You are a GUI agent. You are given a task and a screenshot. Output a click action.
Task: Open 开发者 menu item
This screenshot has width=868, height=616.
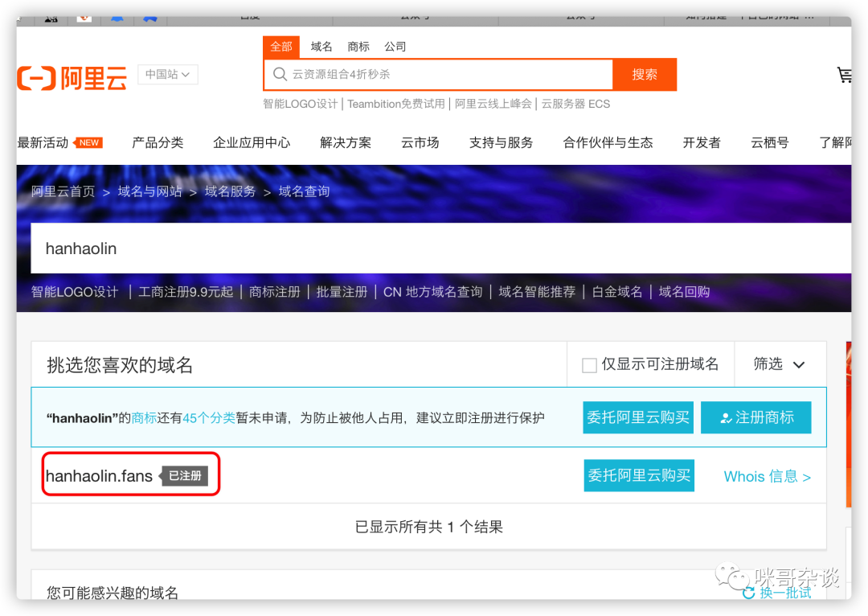pyautogui.click(x=702, y=143)
